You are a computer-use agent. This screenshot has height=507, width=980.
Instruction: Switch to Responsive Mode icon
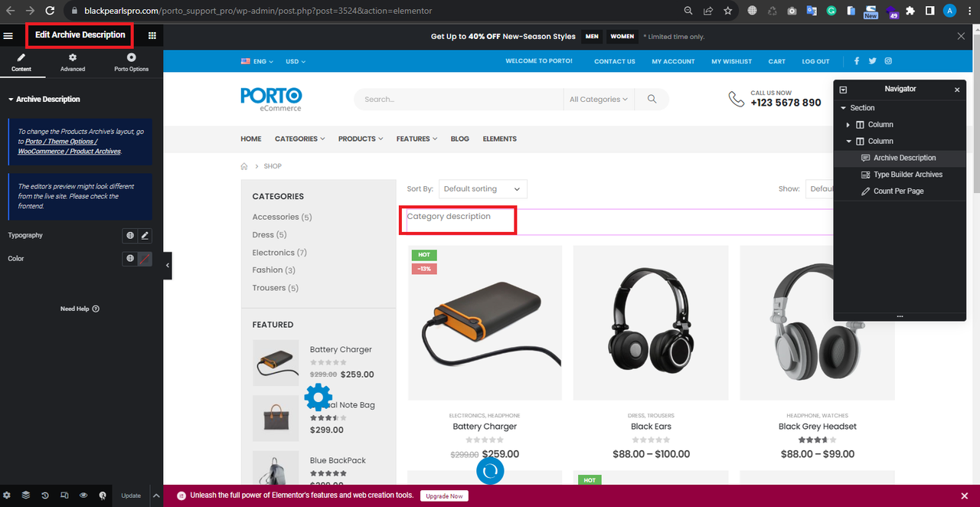64,496
